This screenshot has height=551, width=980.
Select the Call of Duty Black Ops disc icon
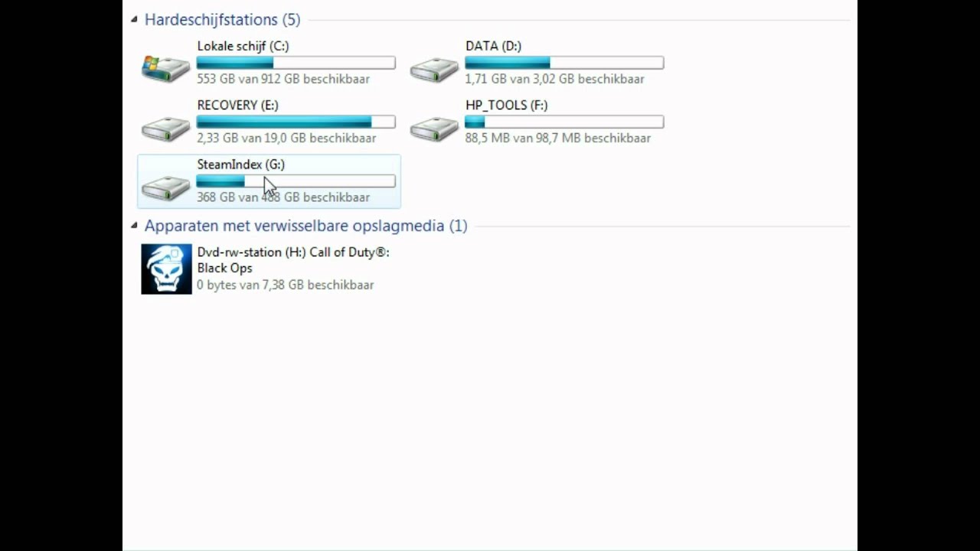pos(166,269)
